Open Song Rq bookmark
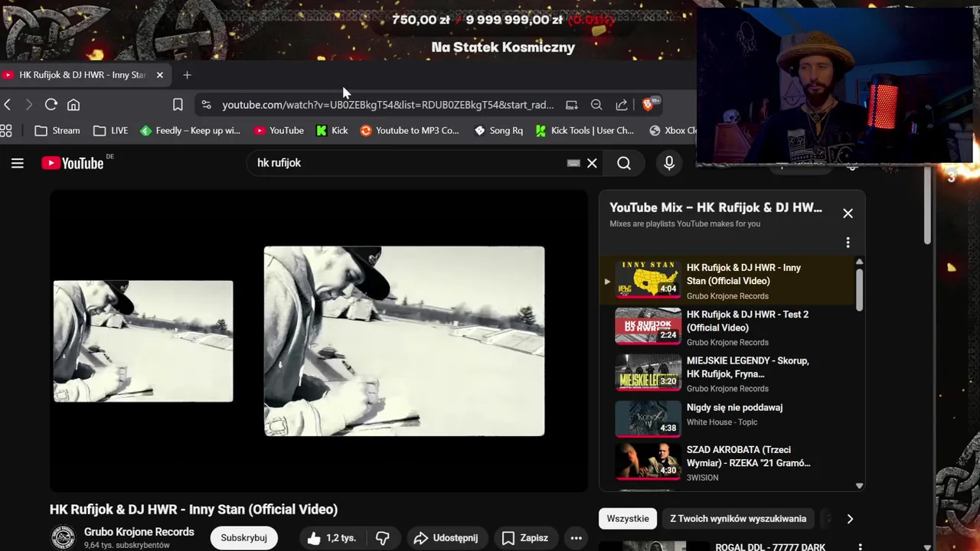 tap(498, 131)
